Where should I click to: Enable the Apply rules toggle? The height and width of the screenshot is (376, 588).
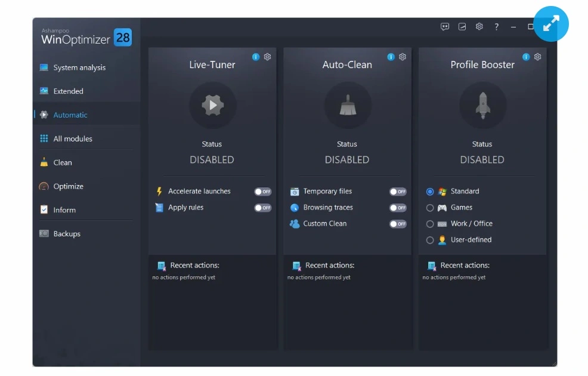[x=262, y=208]
